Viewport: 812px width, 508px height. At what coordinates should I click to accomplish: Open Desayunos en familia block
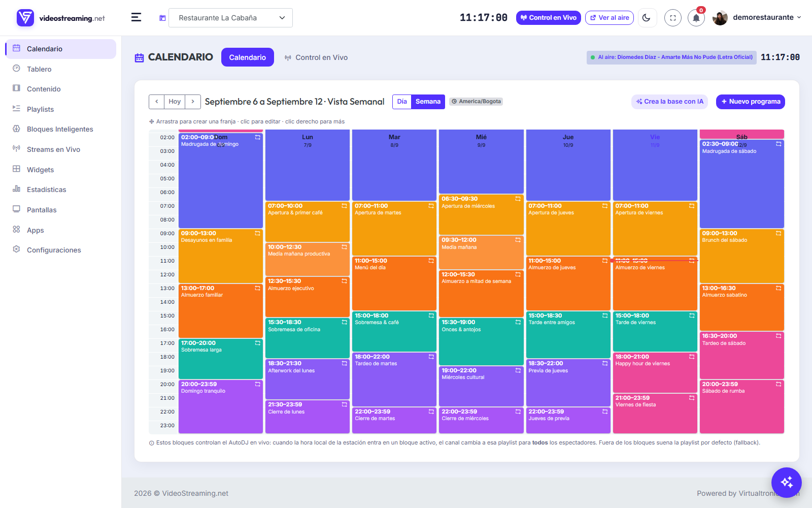coord(221,256)
